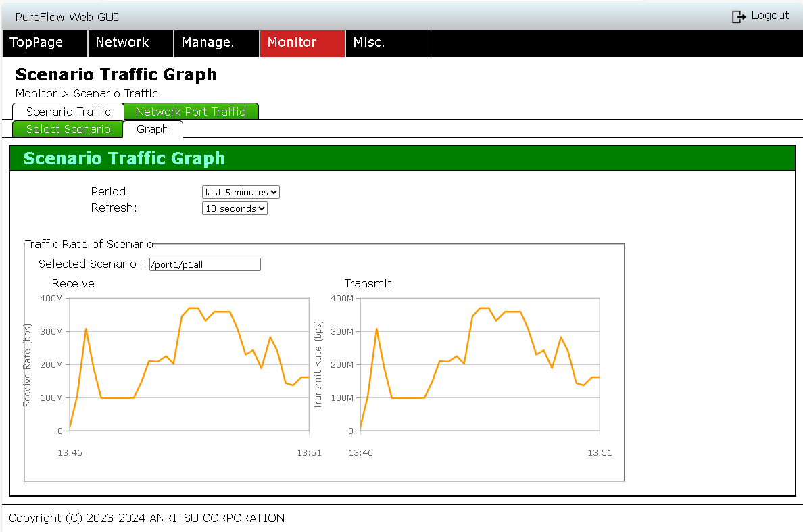
Task: Expand the Period dropdown
Action: pyautogui.click(x=241, y=192)
